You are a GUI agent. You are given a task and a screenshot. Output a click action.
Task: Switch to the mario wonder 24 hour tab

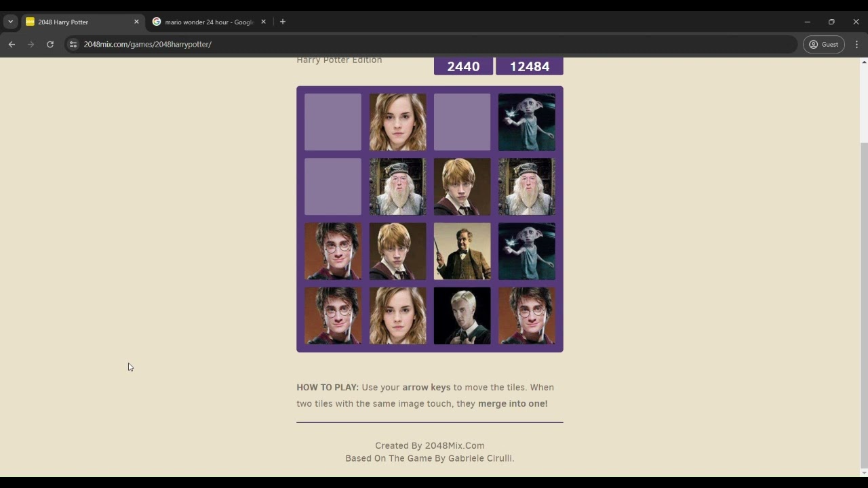pos(210,22)
